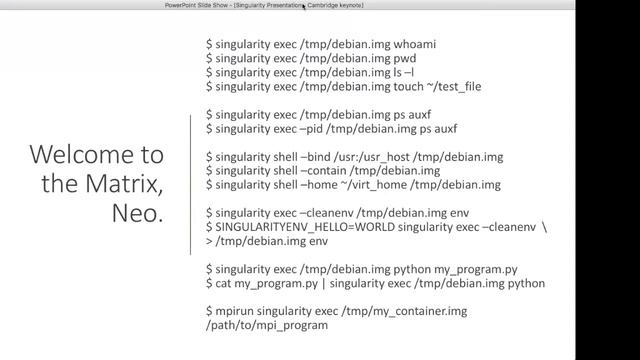Click the 'shell –bind /usr:/usr_host' line
Screen dimensions: 640x360
pyautogui.click(x=354, y=157)
